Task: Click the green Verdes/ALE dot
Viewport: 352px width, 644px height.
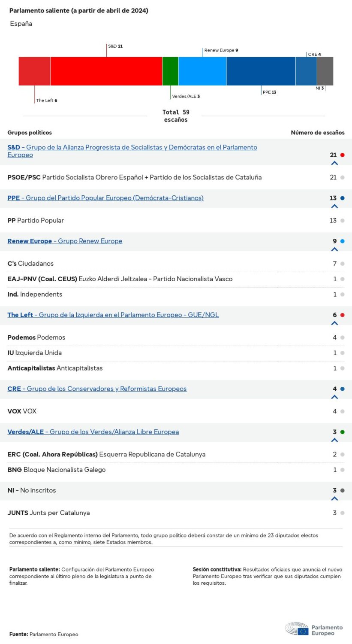Action: 343,432
